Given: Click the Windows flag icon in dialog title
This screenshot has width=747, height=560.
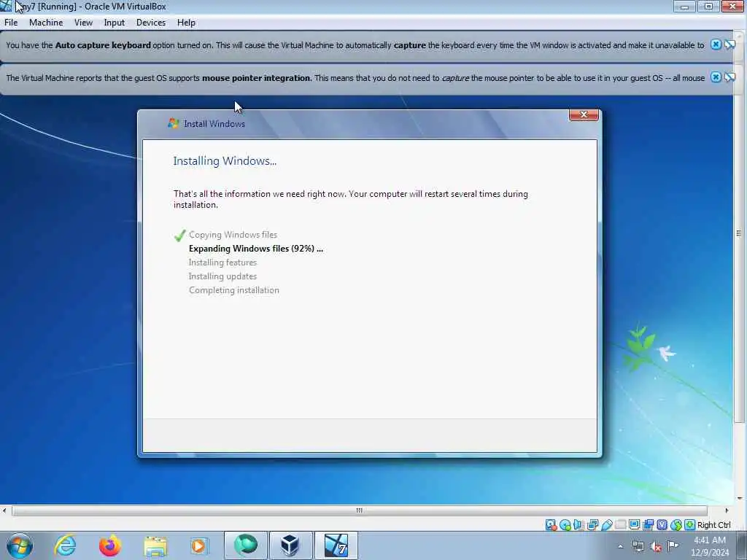Looking at the screenshot, I should point(174,123).
